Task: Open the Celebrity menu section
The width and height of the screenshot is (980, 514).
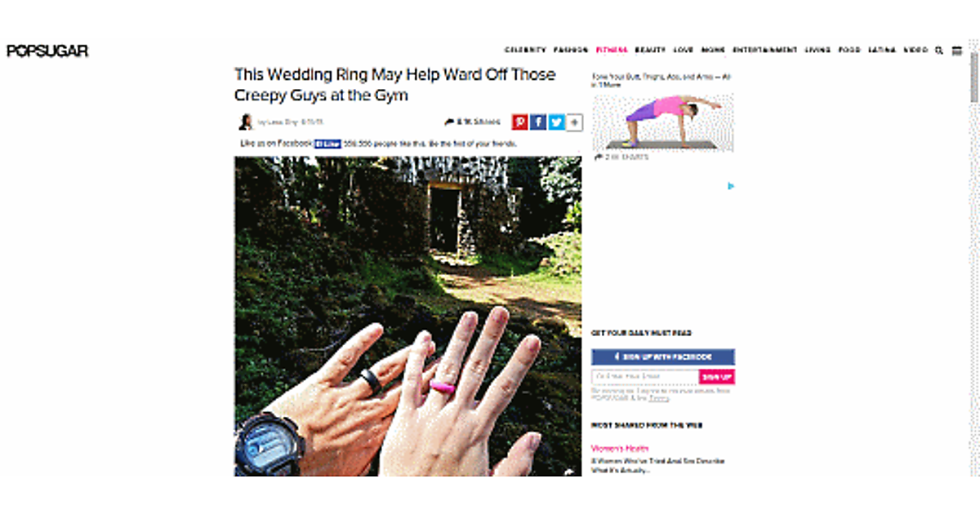Action: (525, 51)
